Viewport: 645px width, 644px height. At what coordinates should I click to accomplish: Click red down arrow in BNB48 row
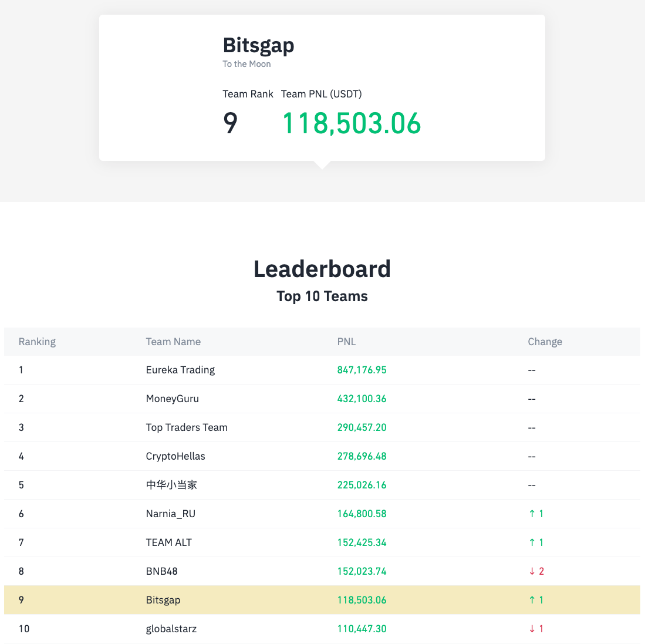pos(532,571)
